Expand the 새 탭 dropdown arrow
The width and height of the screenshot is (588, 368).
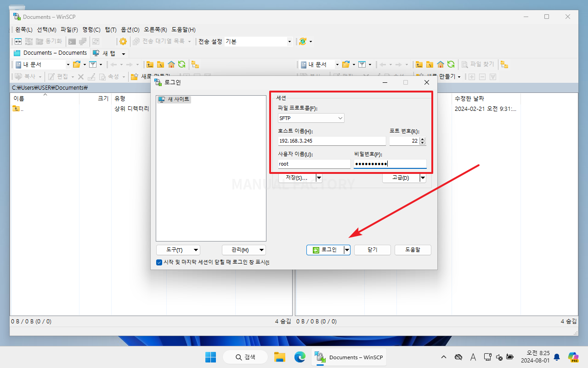tap(123, 53)
